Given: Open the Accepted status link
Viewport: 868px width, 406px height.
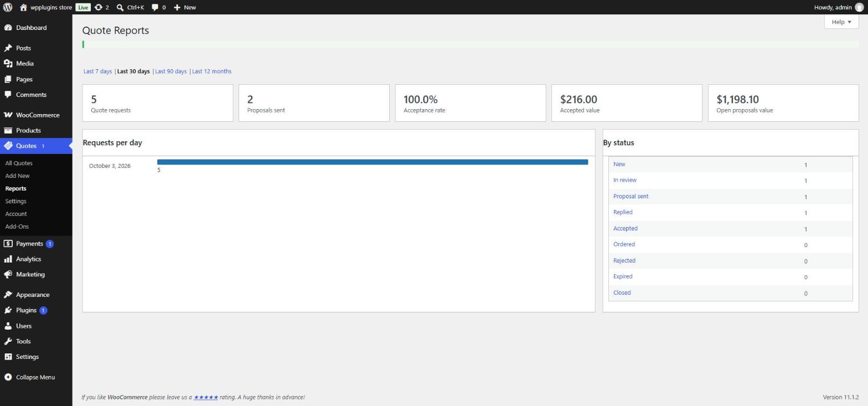Looking at the screenshot, I should tap(625, 229).
